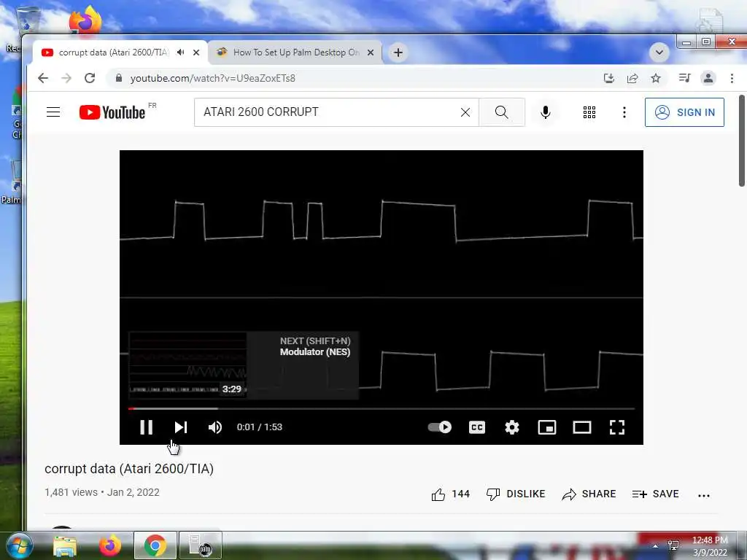Close the corrupt data tab
Screen dimensions: 747x560
[196, 52]
